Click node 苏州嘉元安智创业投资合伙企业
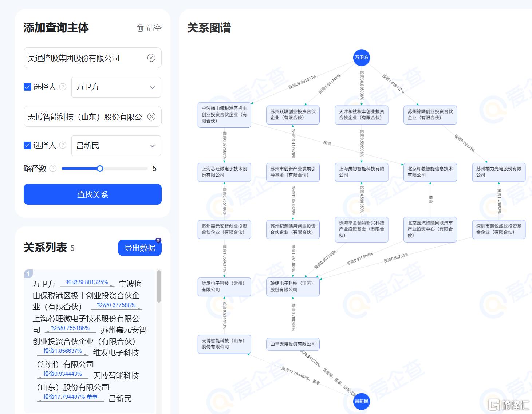 (x=224, y=229)
